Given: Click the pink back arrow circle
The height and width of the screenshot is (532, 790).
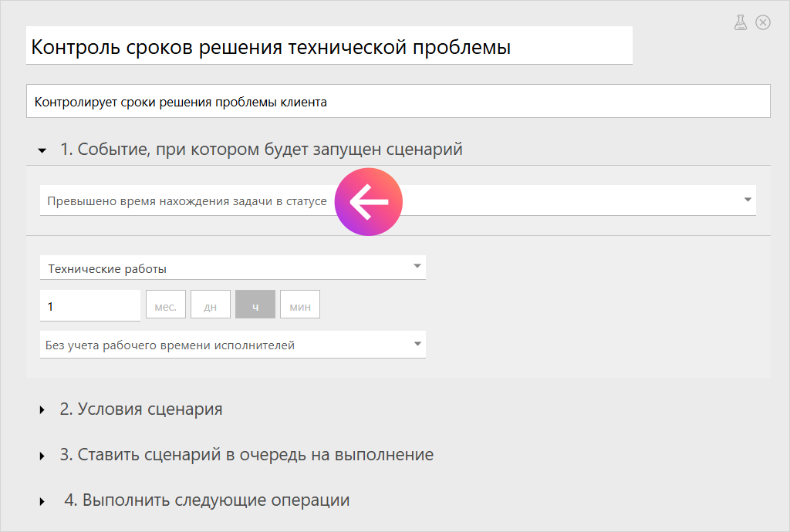Looking at the screenshot, I should click(369, 202).
